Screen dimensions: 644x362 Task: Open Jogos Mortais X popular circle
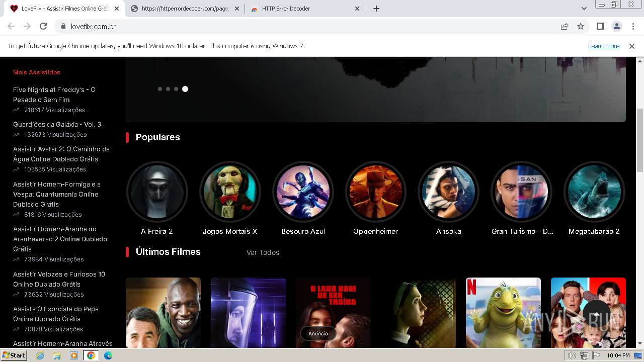pos(230,192)
